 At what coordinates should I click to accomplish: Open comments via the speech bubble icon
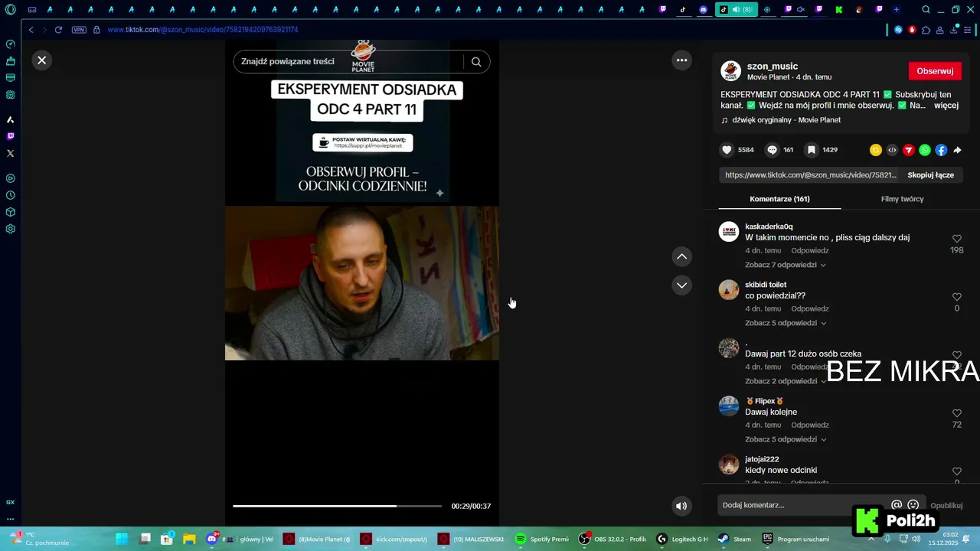(x=773, y=150)
